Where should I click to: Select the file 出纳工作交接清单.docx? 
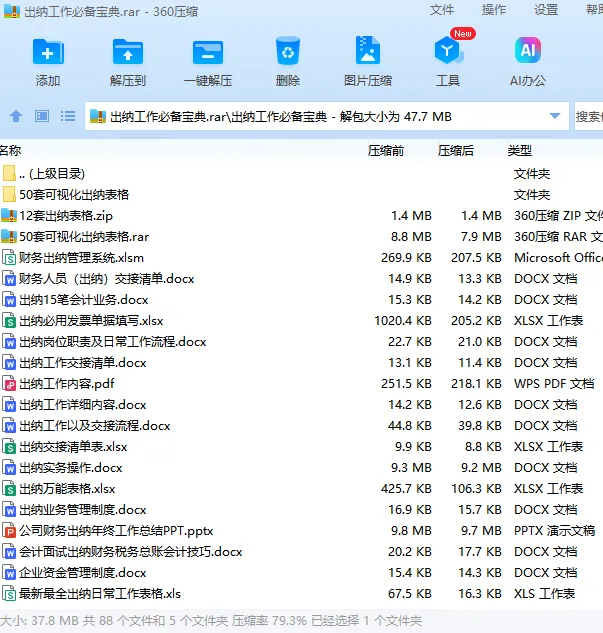83,363
